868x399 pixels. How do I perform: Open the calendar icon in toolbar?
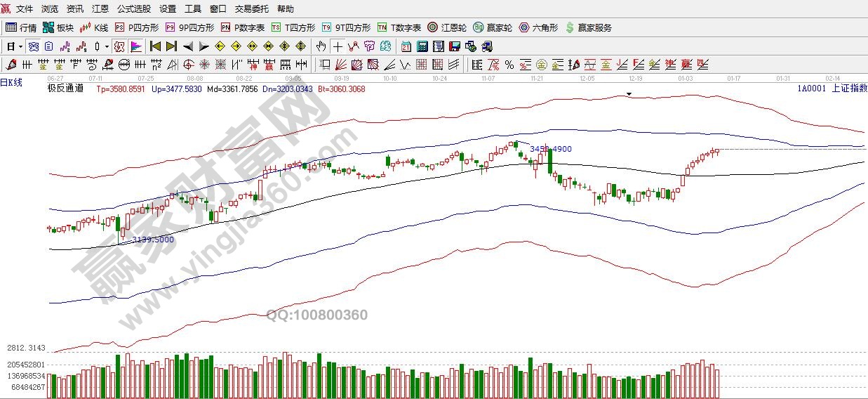(406, 47)
